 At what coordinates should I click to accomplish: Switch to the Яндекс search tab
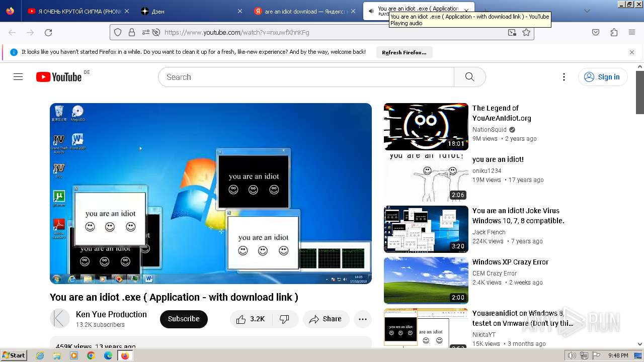click(x=306, y=11)
